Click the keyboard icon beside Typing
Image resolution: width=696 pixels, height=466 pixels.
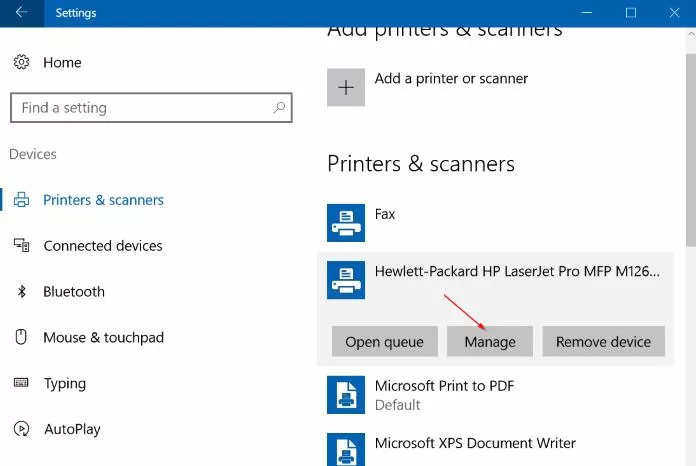click(x=21, y=383)
